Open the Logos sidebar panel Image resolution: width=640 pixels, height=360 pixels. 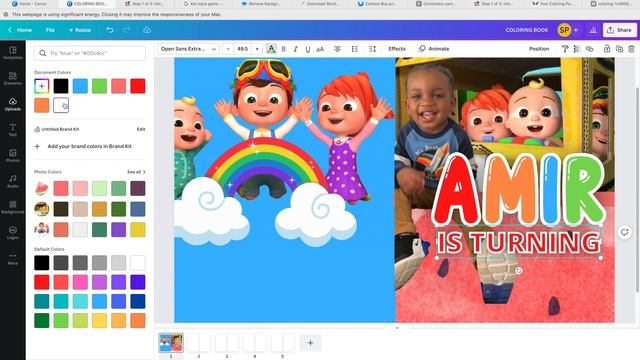coord(13,233)
